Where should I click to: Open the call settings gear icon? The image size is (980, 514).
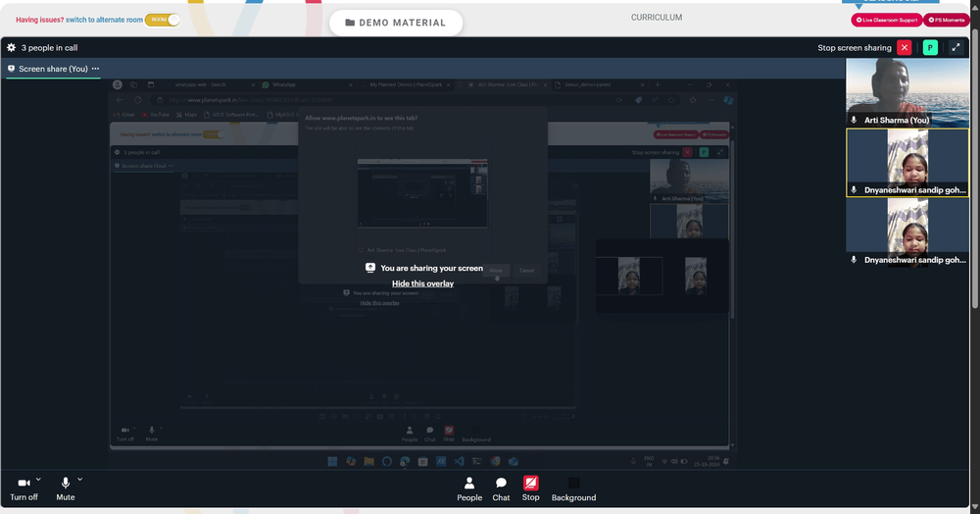coord(11,47)
